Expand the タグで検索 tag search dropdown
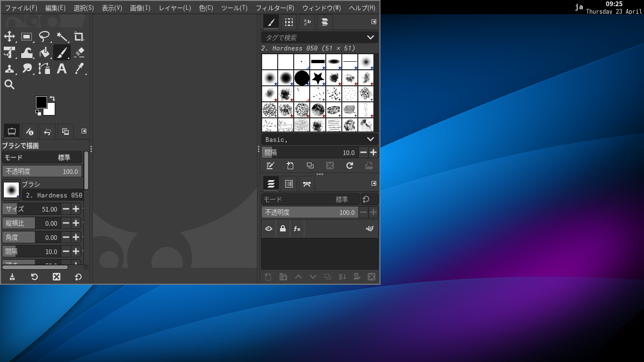 coord(319,37)
